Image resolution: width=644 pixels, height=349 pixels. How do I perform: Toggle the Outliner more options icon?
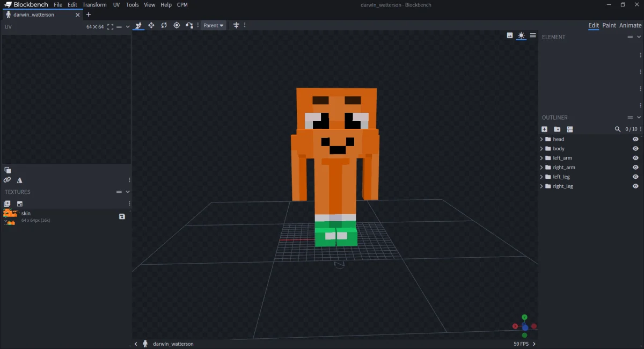(x=570, y=129)
